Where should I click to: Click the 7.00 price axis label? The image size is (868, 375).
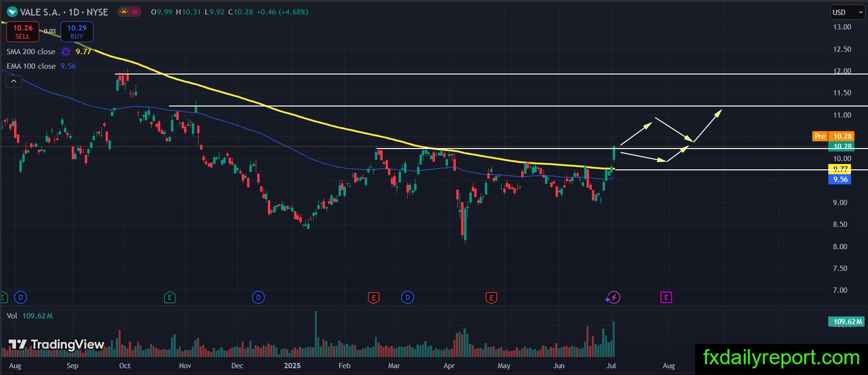pyautogui.click(x=840, y=290)
